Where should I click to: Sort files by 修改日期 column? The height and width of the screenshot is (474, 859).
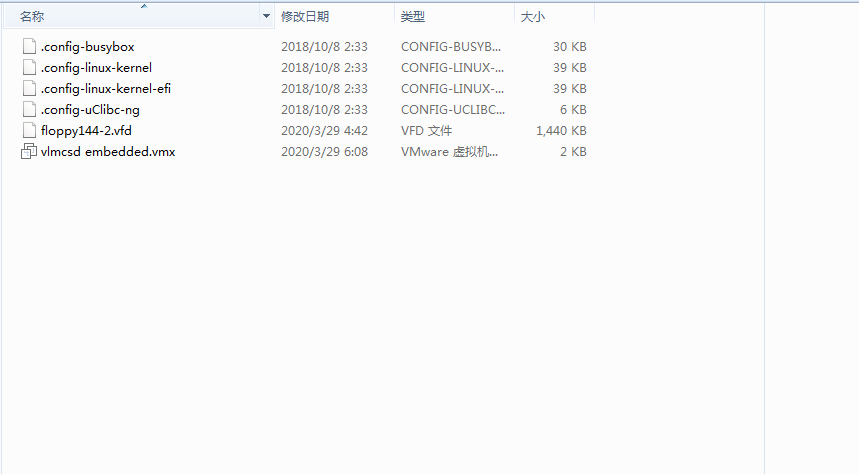(305, 16)
